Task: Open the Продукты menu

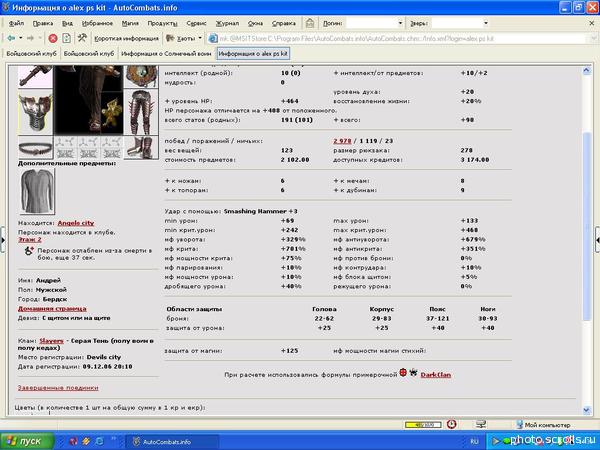Action: [x=163, y=23]
